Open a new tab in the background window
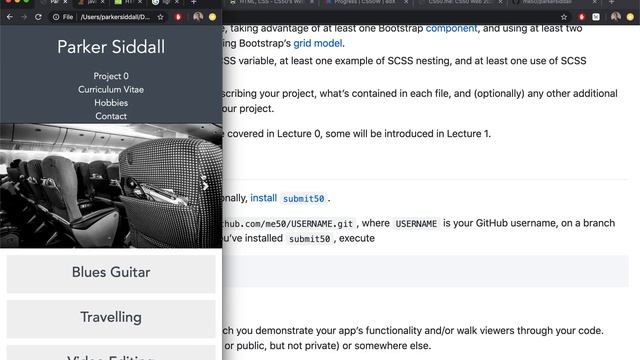The image size is (640, 360). click(x=611, y=2)
